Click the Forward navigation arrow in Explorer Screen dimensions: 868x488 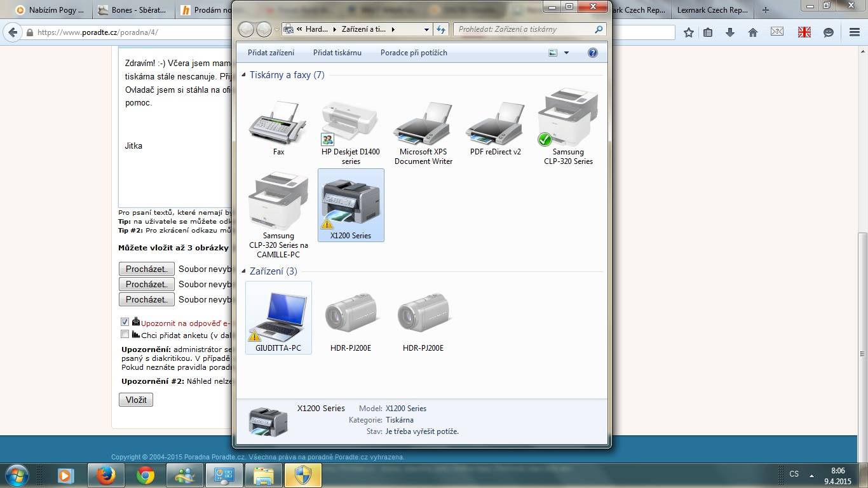(x=264, y=29)
